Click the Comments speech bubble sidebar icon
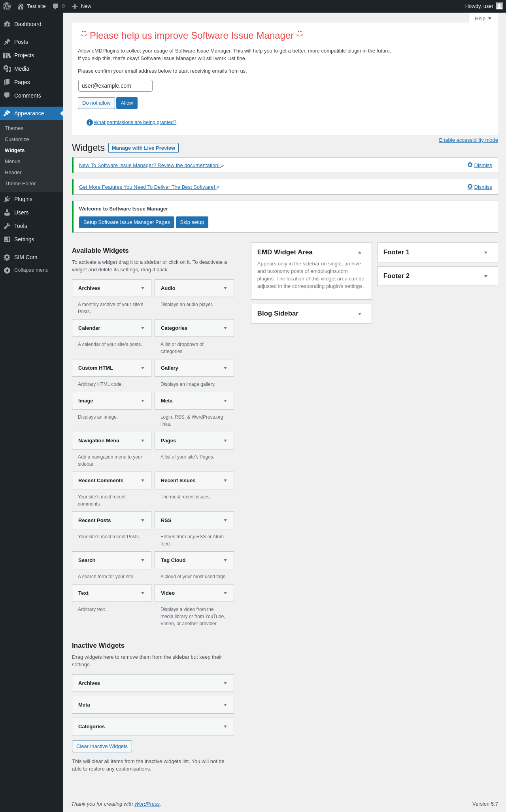The image size is (506, 812). (x=7, y=96)
